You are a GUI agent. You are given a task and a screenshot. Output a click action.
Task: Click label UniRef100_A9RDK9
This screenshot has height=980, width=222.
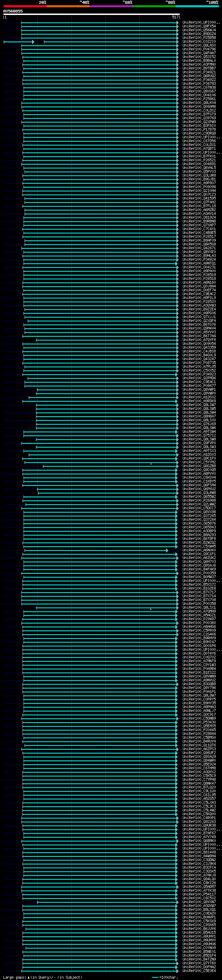[199, 401]
